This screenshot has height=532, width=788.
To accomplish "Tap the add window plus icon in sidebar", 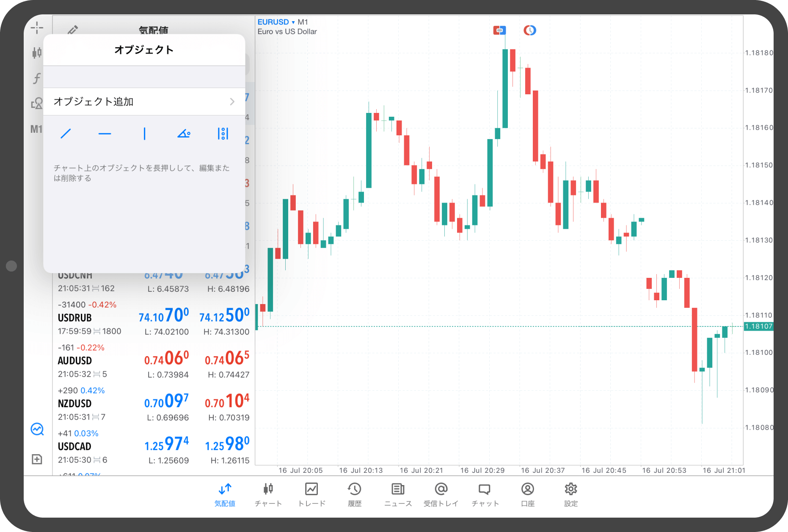I will (x=37, y=459).
